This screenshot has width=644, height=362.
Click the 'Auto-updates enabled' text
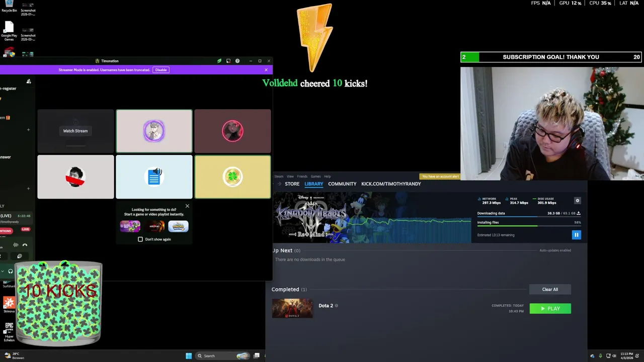click(x=555, y=250)
